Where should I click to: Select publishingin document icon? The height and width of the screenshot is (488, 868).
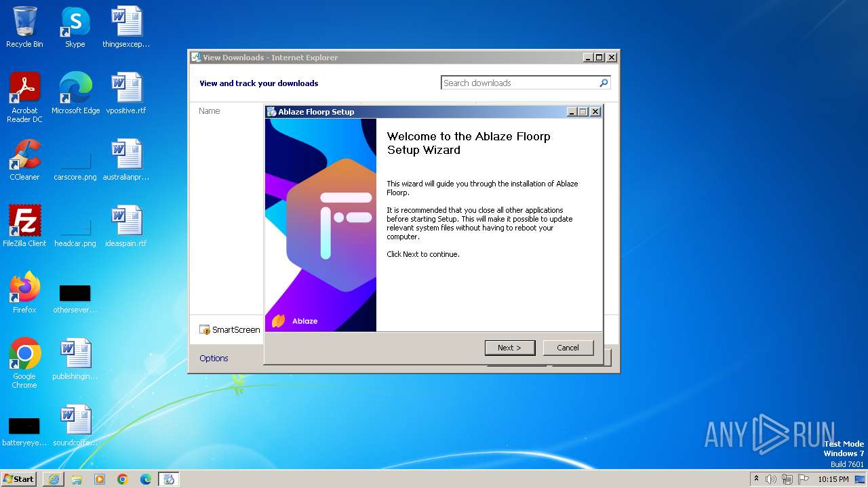(x=75, y=359)
